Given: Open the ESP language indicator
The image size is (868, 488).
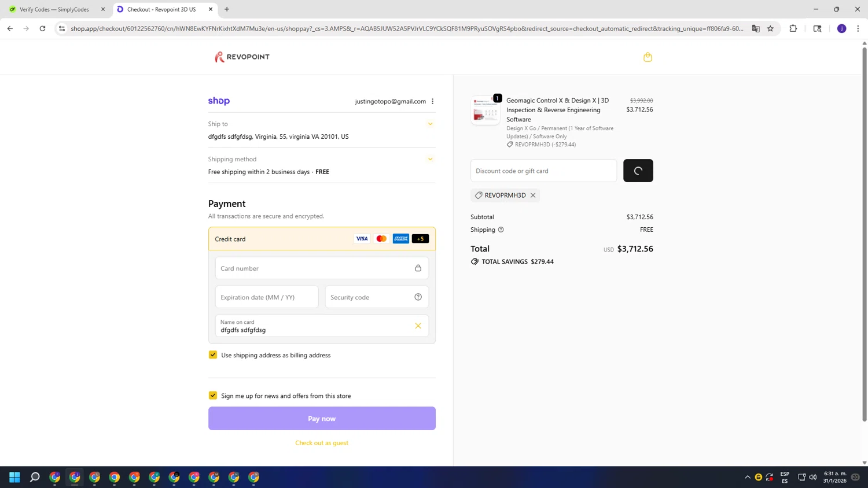Looking at the screenshot, I should click(785, 477).
